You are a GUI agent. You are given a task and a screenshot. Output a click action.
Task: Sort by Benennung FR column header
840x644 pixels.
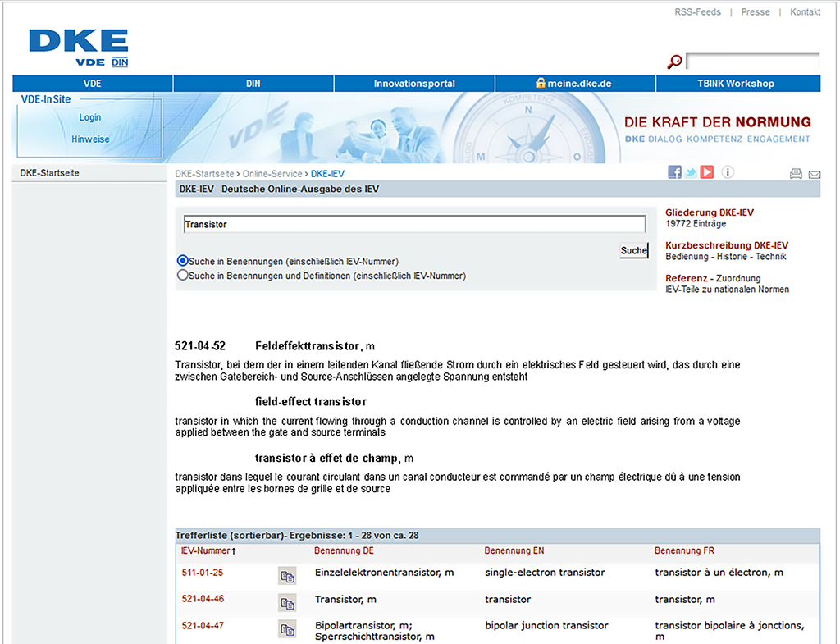pos(684,550)
